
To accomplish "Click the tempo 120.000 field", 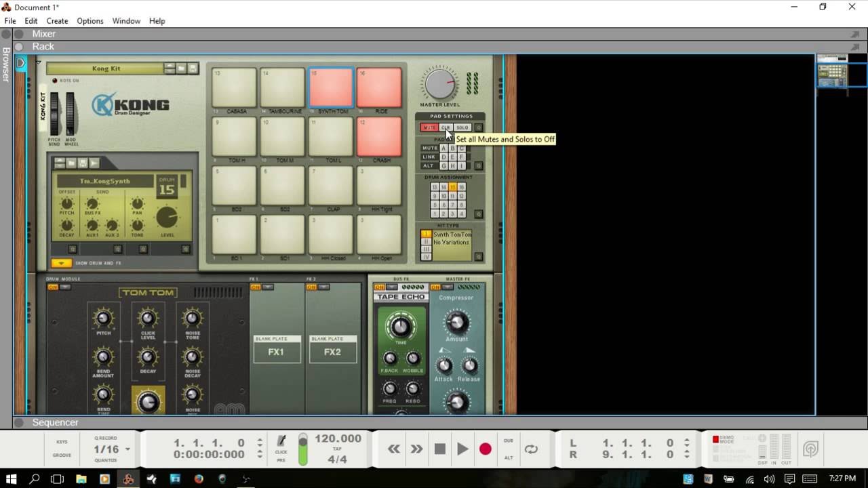I will tap(338, 439).
